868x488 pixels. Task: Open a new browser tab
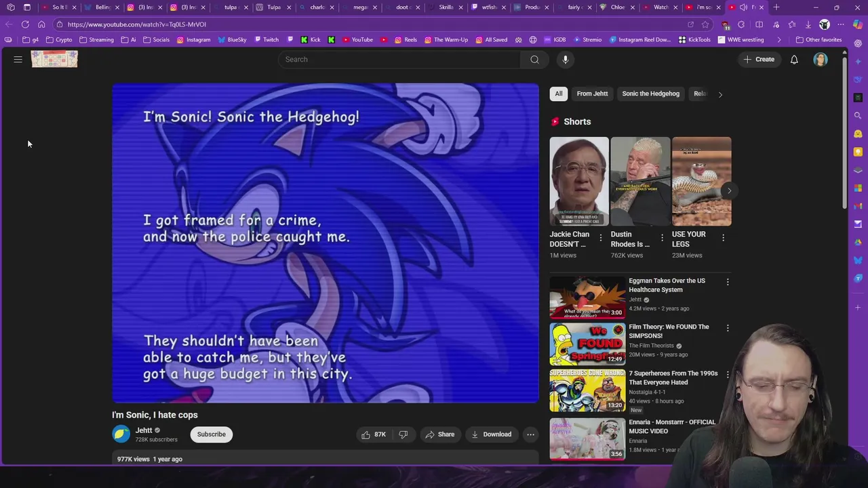click(776, 7)
